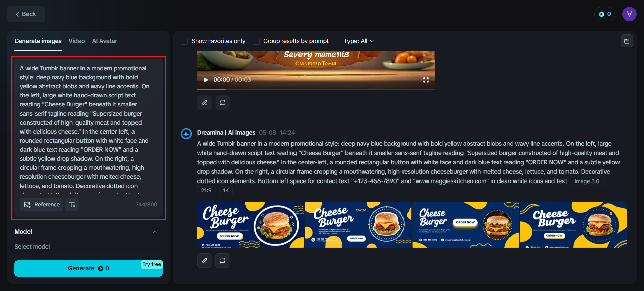Click the edit pencil icon below burger images

click(204, 261)
